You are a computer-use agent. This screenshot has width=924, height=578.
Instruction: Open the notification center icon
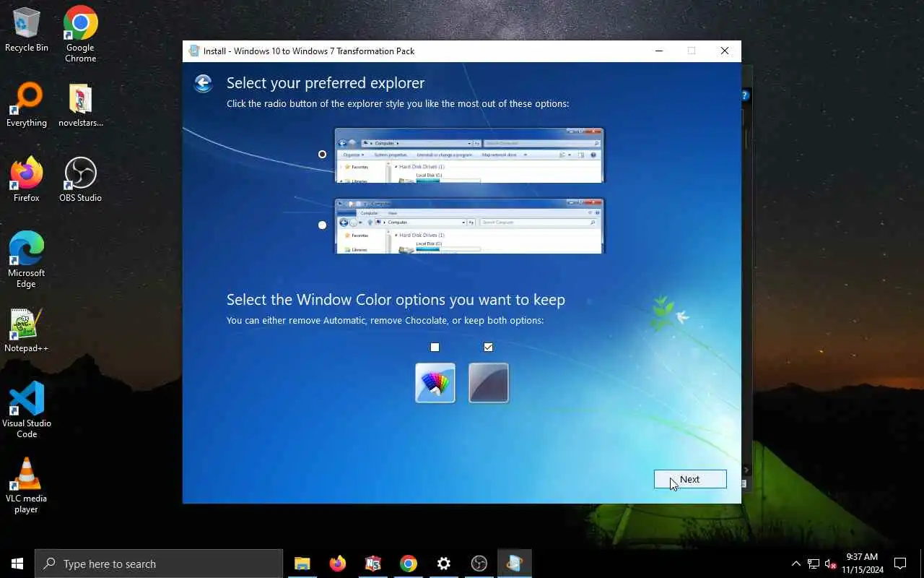coord(900,564)
